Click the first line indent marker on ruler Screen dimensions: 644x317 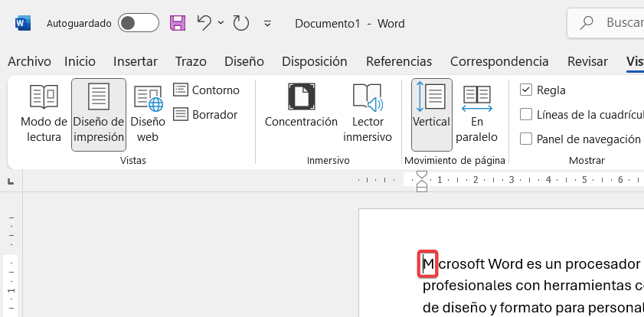click(x=422, y=174)
